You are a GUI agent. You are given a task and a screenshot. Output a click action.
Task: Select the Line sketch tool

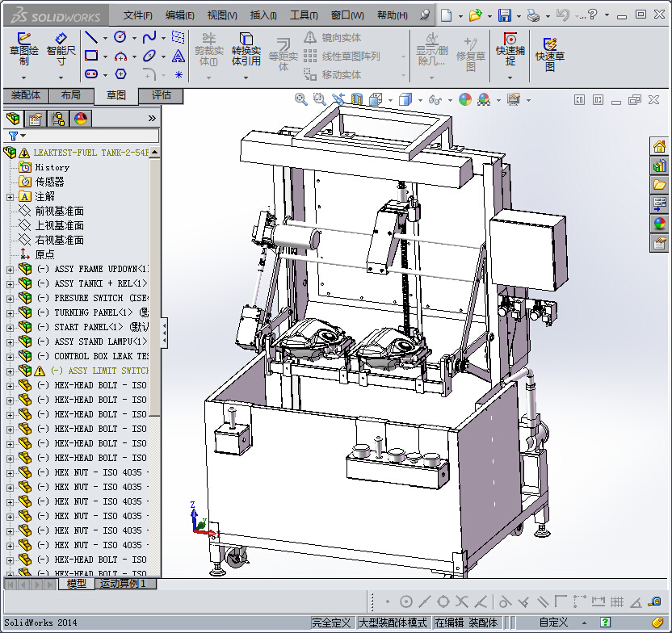coord(91,37)
